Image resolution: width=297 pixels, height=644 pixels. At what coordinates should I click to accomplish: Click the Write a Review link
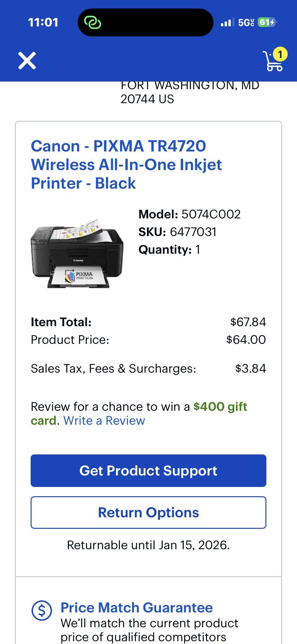[x=104, y=421]
